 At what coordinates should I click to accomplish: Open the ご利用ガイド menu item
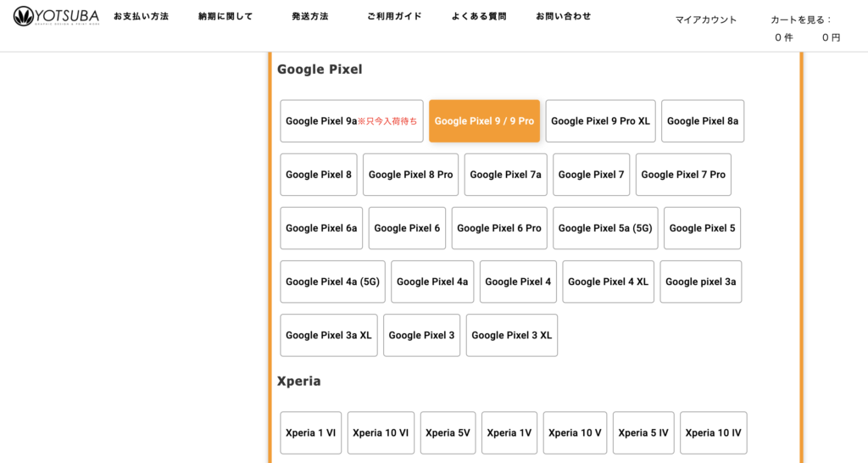[394, 17]
